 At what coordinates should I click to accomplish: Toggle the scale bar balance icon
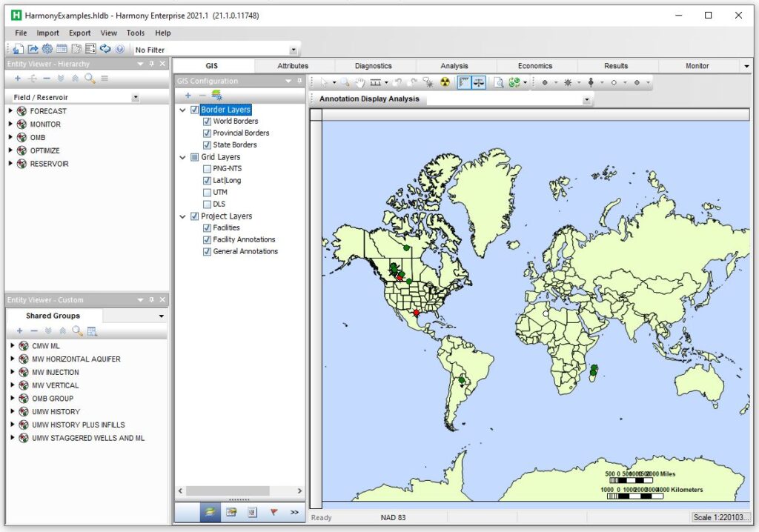479,83
